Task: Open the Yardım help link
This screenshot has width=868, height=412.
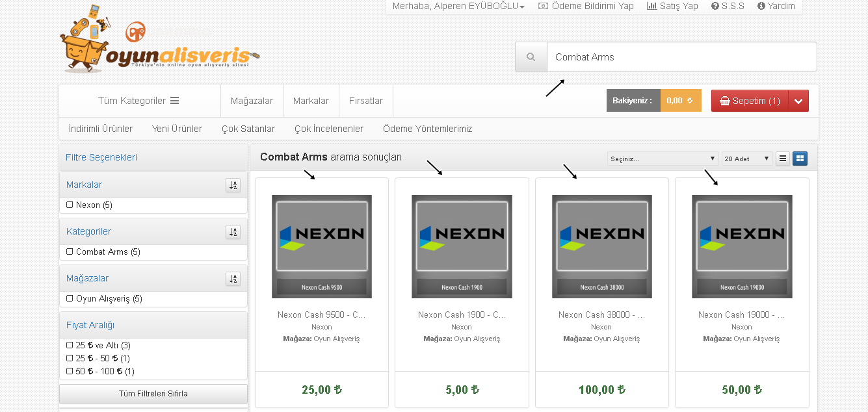Action: (776, 6)
